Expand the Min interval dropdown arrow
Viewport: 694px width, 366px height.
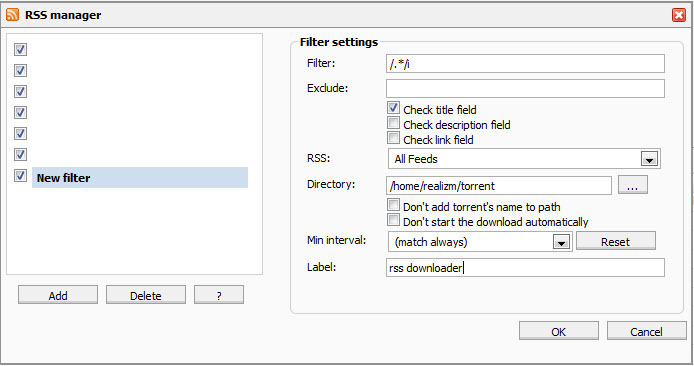pyautogui.click(x=561, y=242)
